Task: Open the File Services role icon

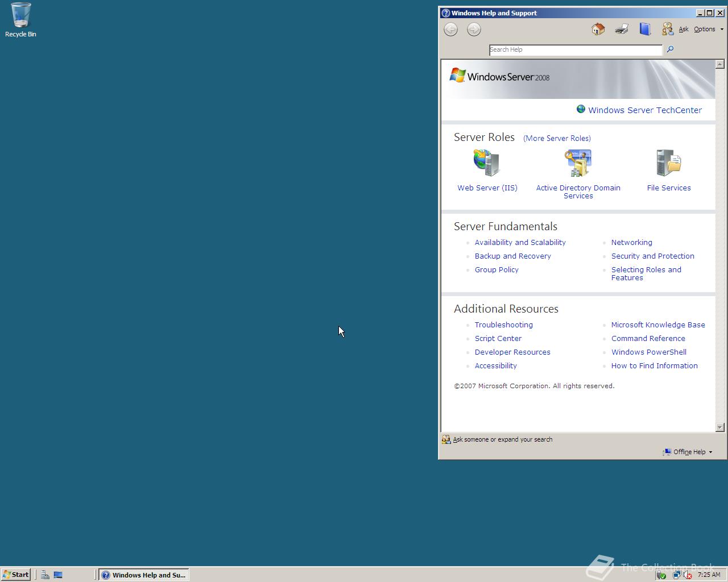Action: coord(668,163)
